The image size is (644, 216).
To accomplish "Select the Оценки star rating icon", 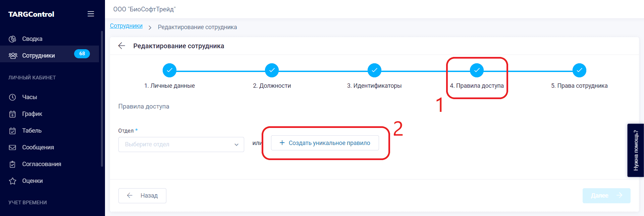I will pos(12,181).
